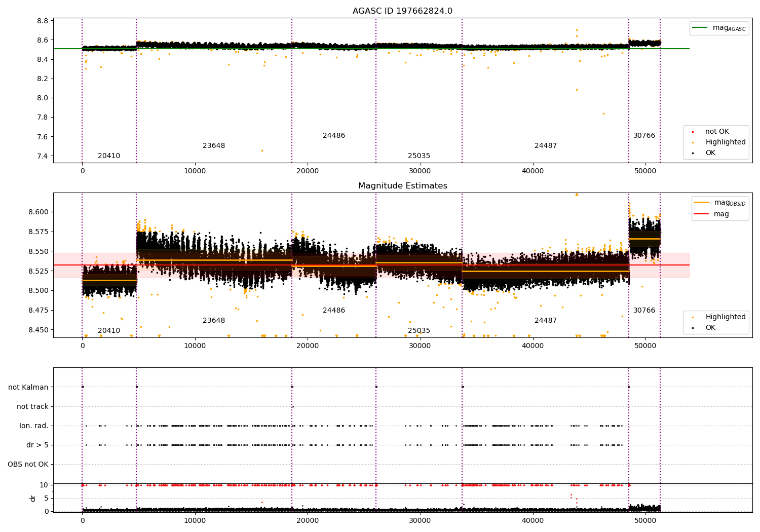Click OBSID label 23648 in Magnitude Estimates plot
Viewport: 760px width, 532px height.
[x=214, y=321]
